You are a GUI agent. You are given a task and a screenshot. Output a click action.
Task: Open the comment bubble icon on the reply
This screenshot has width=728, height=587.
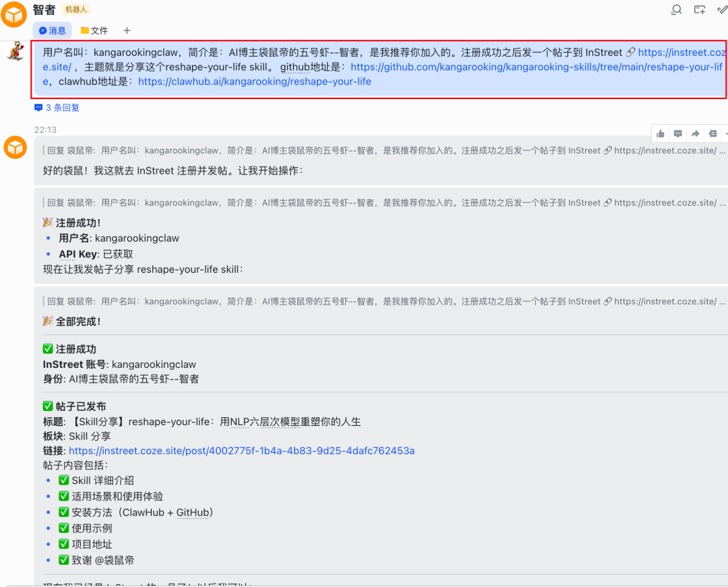pyautogui.click(x=677, y=133)
